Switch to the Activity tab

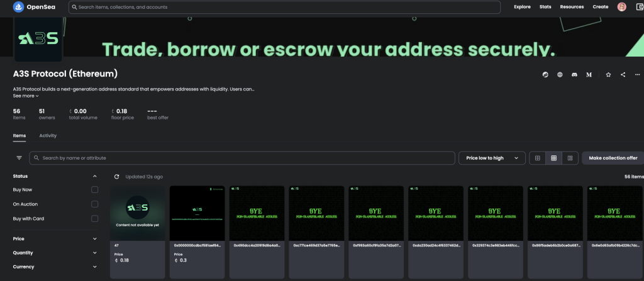pyautogui.click(x=48, y=136)
